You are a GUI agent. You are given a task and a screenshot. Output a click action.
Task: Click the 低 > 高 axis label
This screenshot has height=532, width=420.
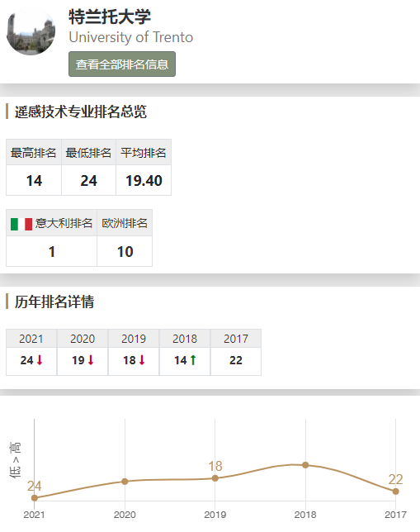click(16, 460)
